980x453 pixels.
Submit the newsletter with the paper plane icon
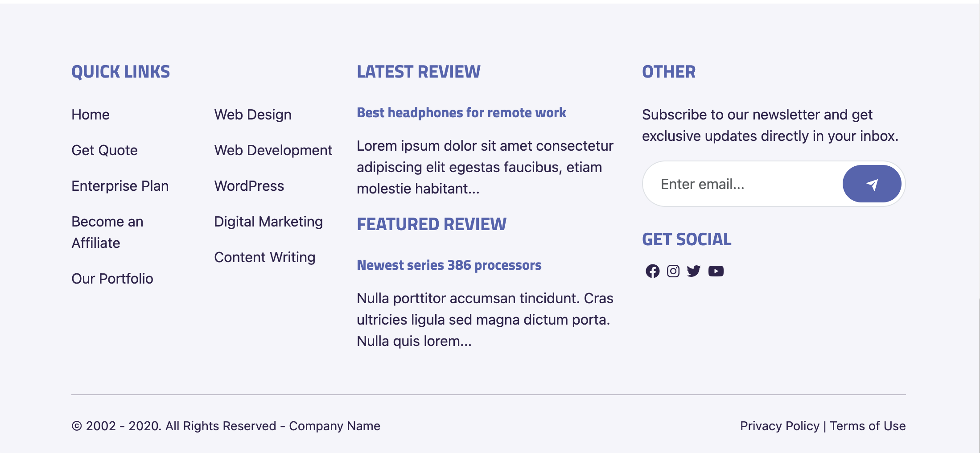coord(872,183)
